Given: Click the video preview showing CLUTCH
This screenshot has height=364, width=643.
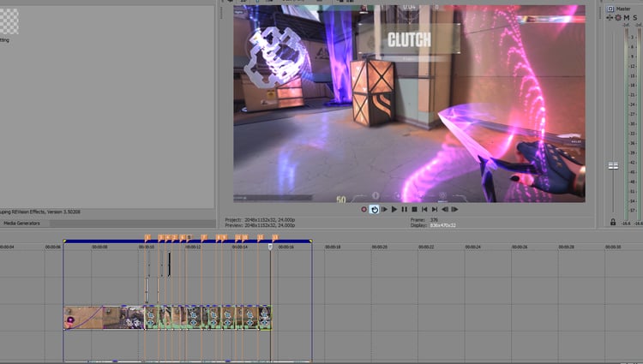Looking at the screenshot, I should click(409, 104).
